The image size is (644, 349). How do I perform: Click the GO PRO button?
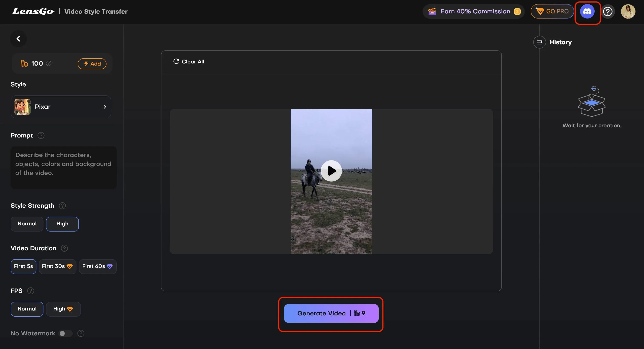click(x=552, y=11)
